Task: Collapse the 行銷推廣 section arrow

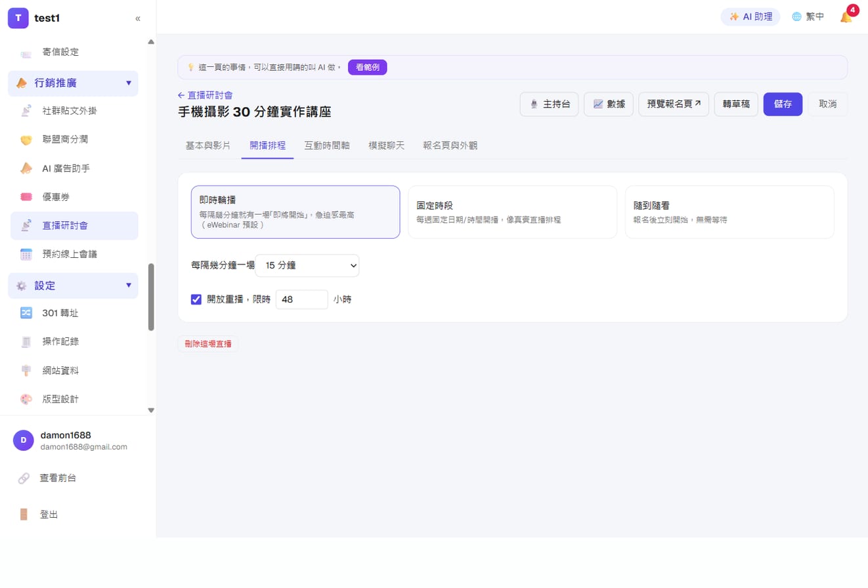Action: pyautogui.click(x=129, y=83)
